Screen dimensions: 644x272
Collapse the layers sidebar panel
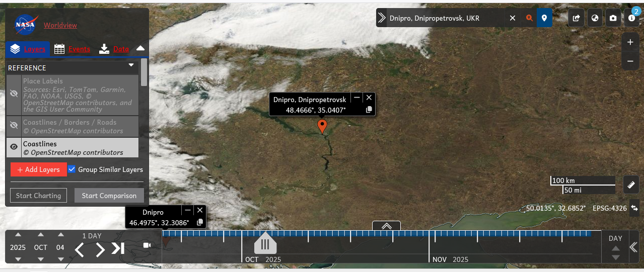140,48
